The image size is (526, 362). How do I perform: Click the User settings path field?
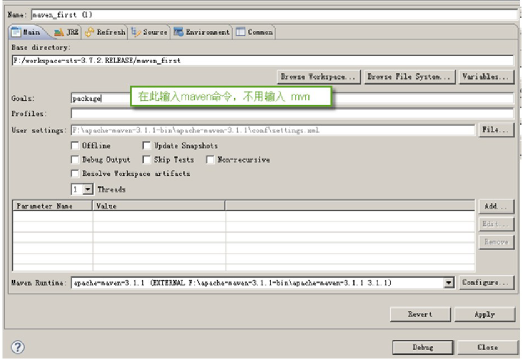click(x=273, y=130)
